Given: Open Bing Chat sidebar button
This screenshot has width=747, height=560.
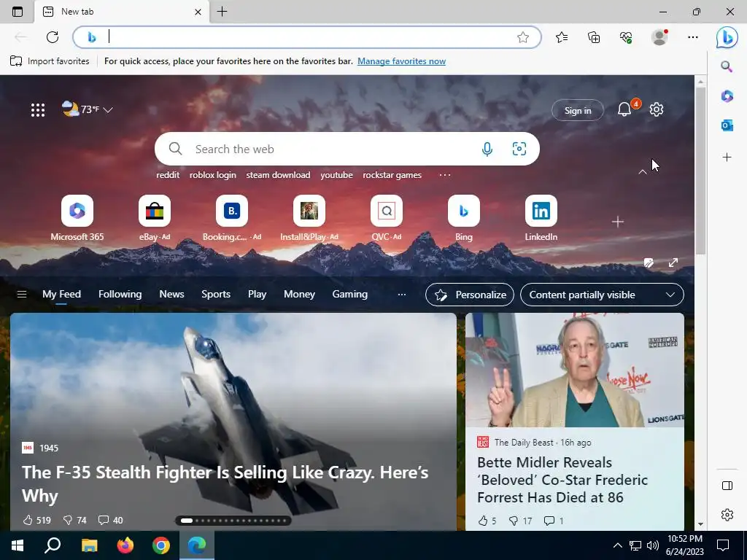Looking at the screenshot, I should (x=727, y=37).
